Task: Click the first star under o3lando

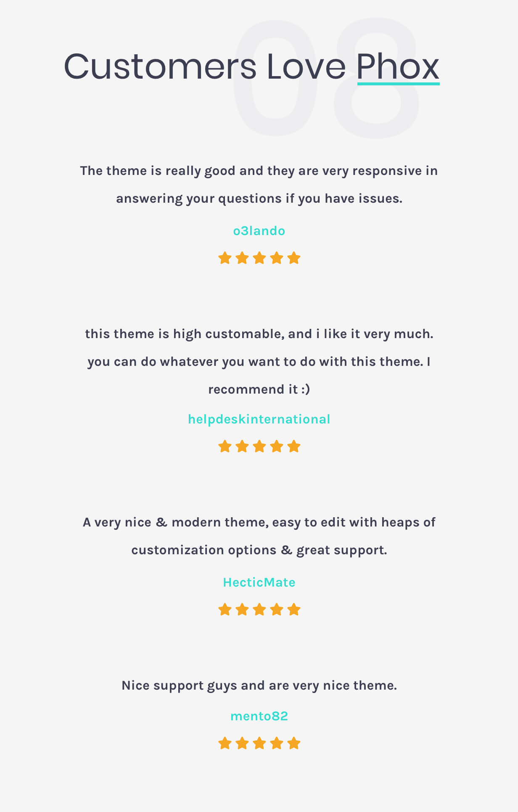Action: pos(225,258)
